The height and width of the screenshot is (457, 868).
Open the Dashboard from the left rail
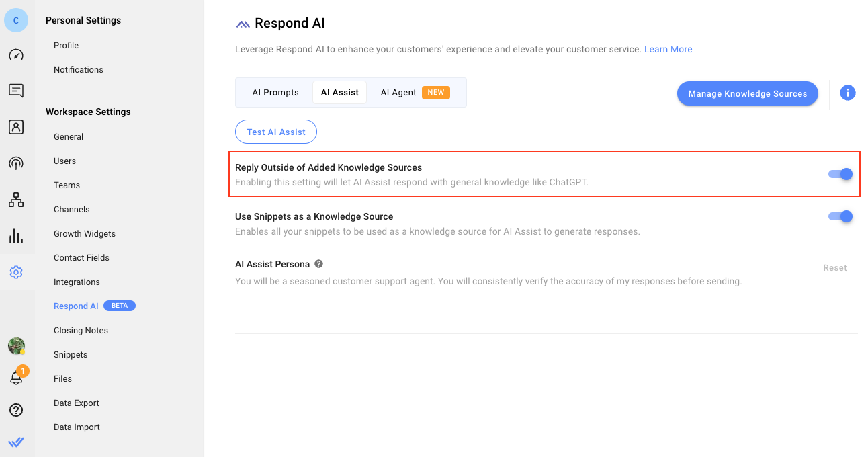[16, 54]
